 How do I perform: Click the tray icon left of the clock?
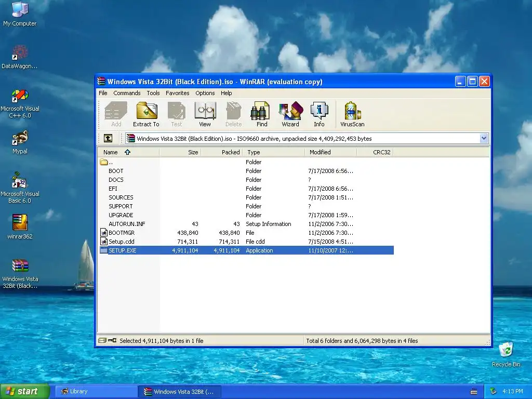pyautogui.click(x=494, y=392)
